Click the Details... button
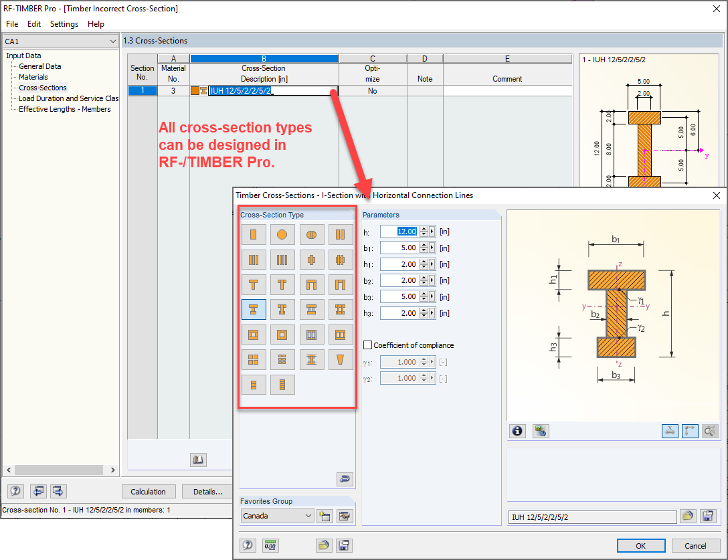The image size is (728, 560). coord(208,491)
